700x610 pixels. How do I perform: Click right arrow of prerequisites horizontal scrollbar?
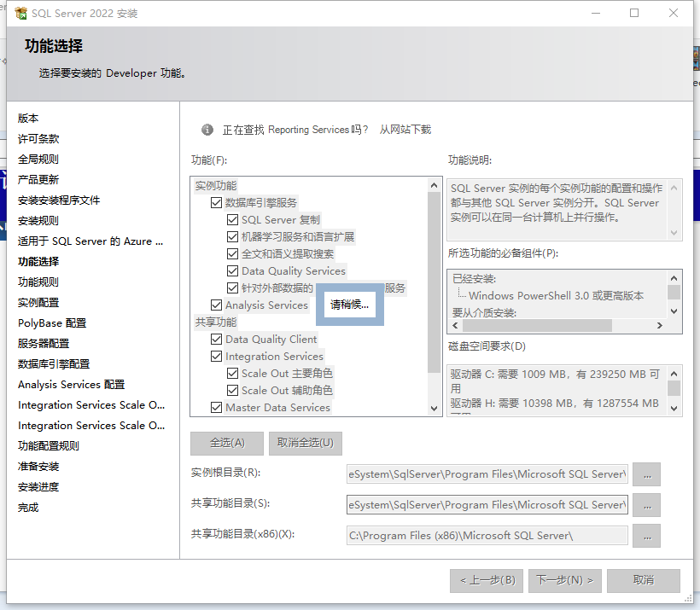tap(660, 326)
